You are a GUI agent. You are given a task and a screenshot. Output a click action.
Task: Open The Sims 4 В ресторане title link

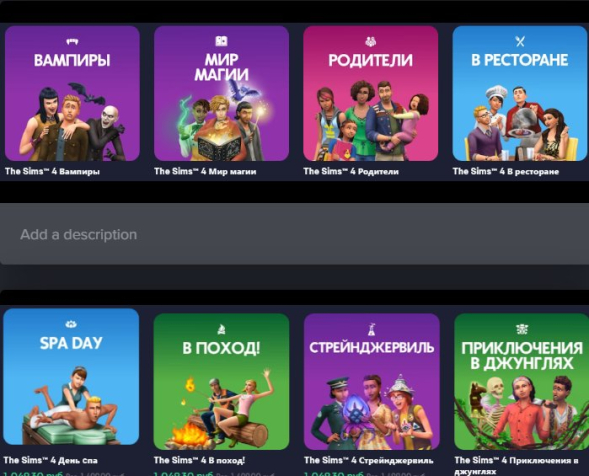pos(506,171)
